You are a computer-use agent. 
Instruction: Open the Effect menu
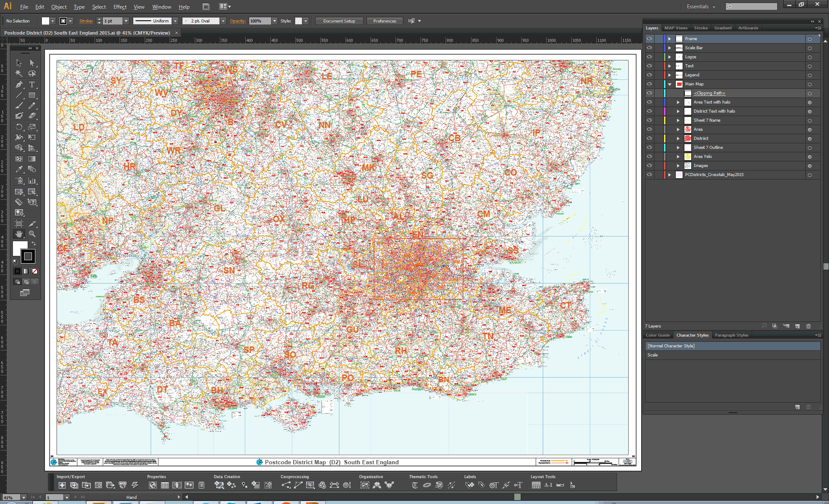[120, 7]
